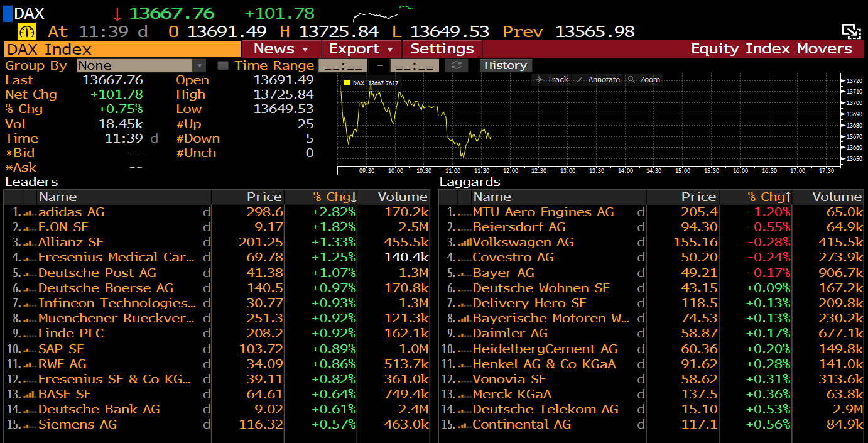Click the mini chart icon for Linde PLC
Image resolution: width=868 pixels, height=443 pixels.
tap(30, 334)
